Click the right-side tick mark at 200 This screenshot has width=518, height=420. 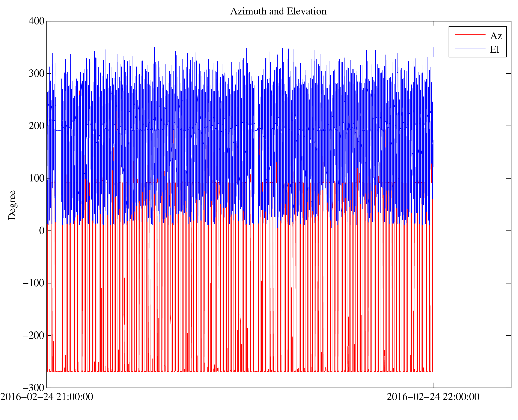pyautogui.click(x=508, y=126)
